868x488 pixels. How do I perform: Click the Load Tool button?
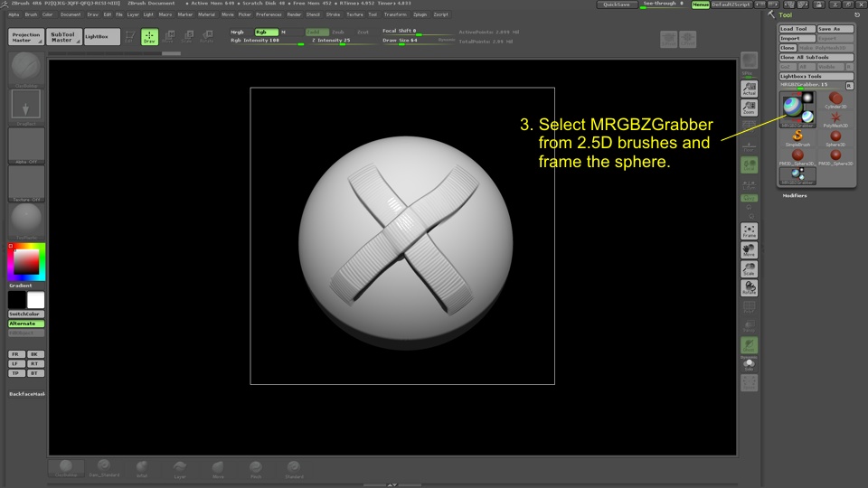797,29
